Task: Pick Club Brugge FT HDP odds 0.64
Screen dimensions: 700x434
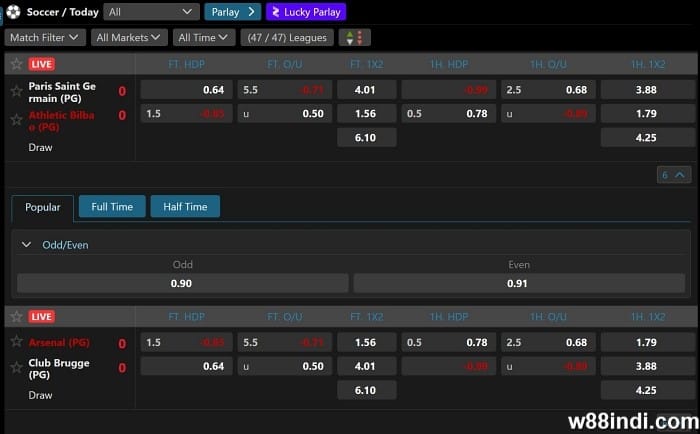Action: 187,366
